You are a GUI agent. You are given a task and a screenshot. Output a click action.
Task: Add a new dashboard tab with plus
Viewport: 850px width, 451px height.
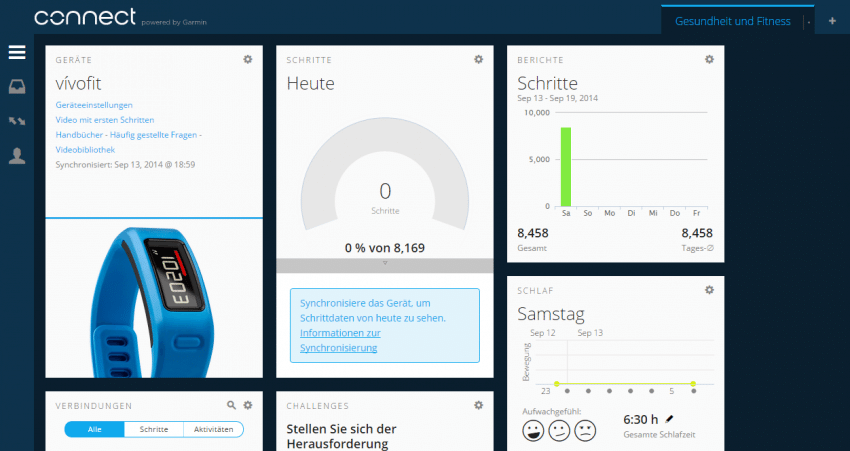832,21
